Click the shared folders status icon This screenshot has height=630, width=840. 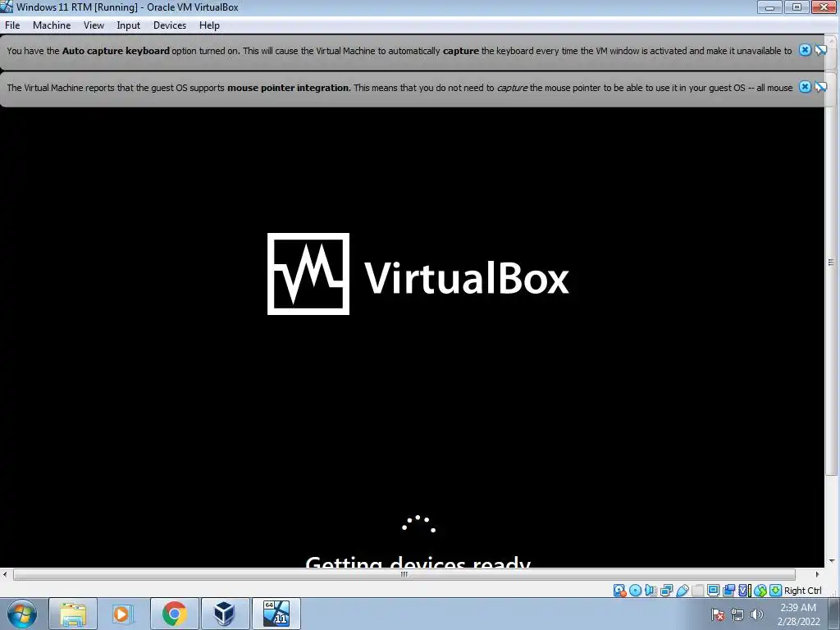coord(697,591)
